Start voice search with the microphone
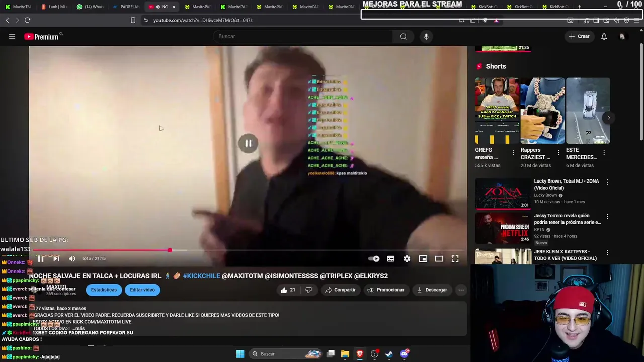644x362 pixels. (426, 36)
